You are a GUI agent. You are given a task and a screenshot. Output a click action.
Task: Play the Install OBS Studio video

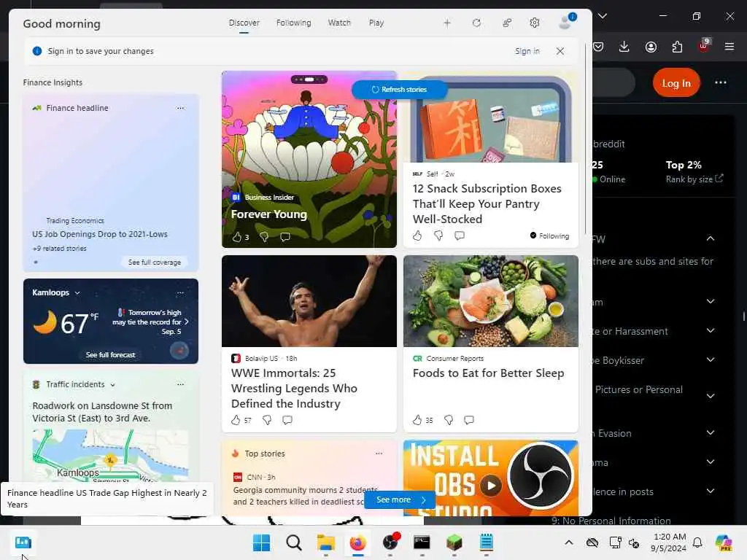click(x=491, y=485)
